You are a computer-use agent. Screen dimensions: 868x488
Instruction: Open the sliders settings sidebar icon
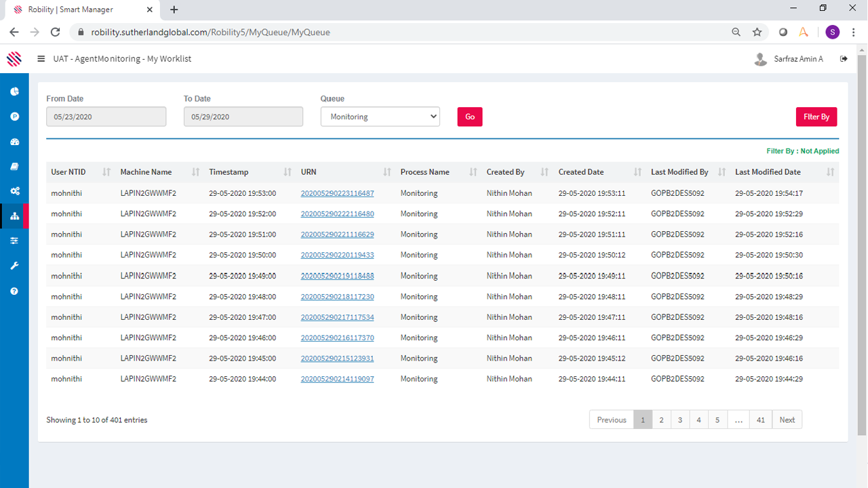14,241
